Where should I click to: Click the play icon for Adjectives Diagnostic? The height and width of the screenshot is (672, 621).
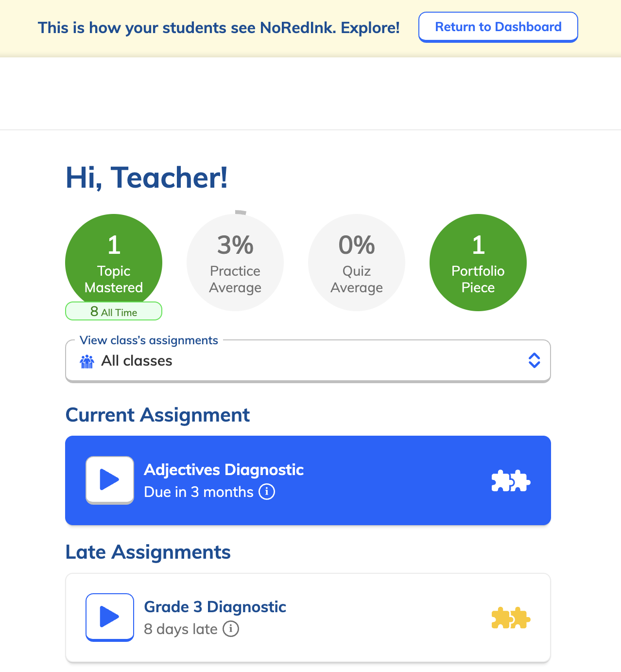109,480
